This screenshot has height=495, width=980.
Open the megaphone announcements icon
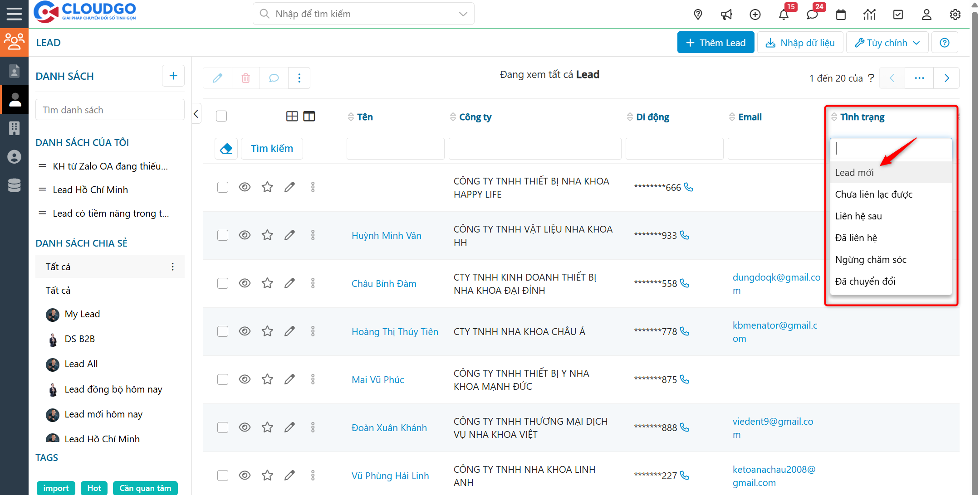726,15
